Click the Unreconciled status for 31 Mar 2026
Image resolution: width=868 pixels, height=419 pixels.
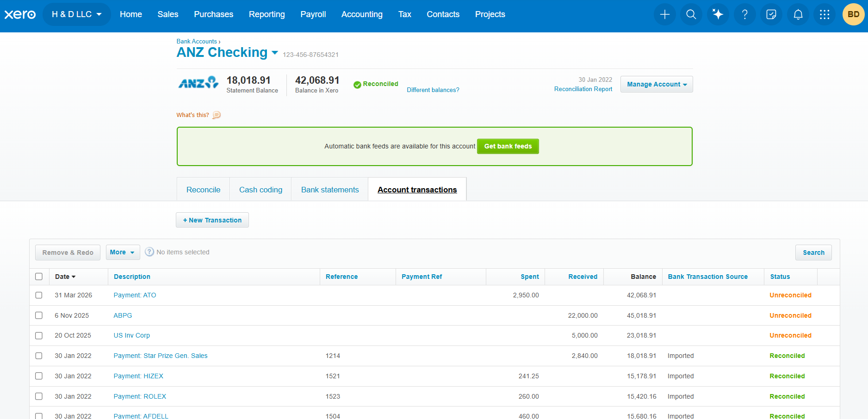(x=790, y=295)
